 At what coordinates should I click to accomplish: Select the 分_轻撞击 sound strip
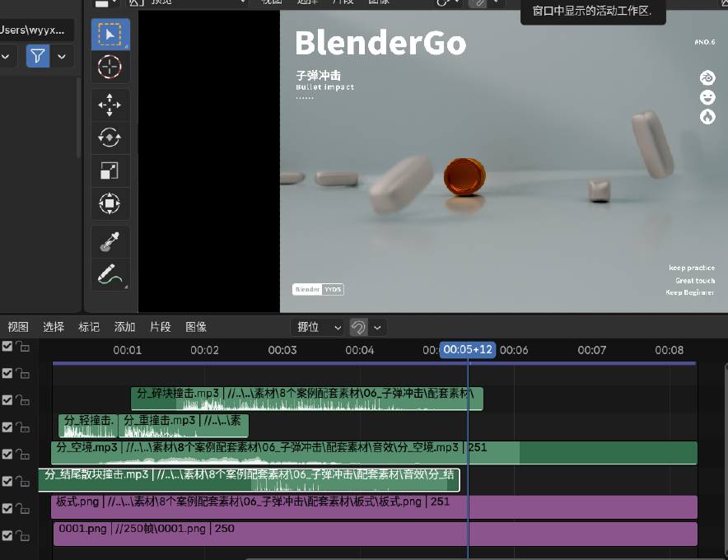coord(88,426)
